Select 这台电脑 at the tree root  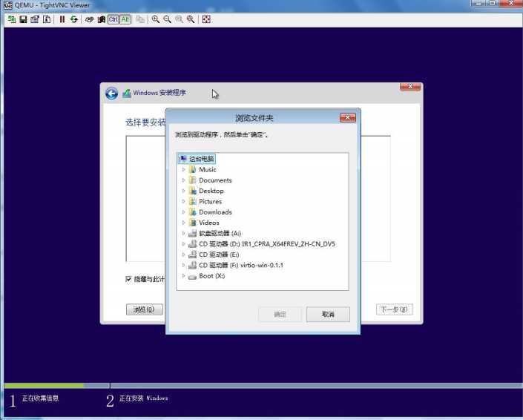coord(202,159)
